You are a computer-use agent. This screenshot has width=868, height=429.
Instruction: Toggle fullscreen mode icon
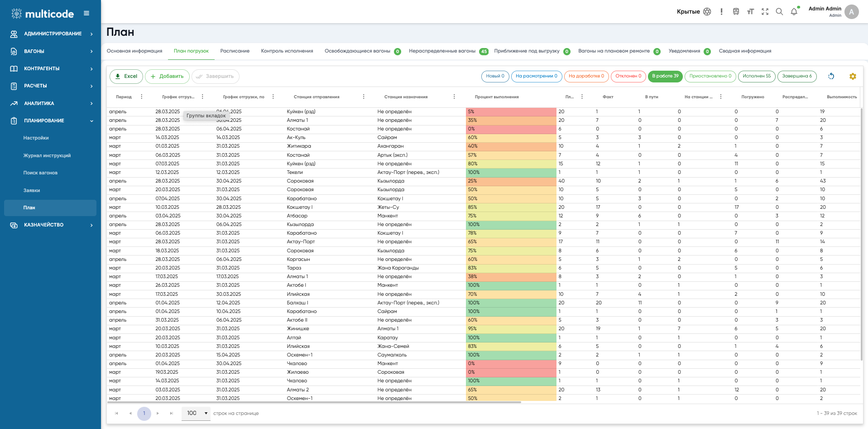765,12
